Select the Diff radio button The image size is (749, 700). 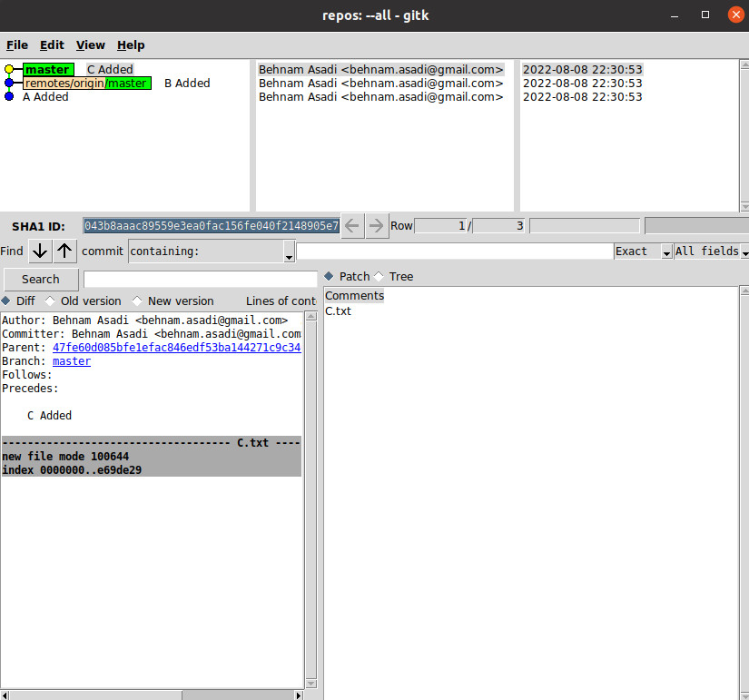pyautogui.click(x=6, y=301)
